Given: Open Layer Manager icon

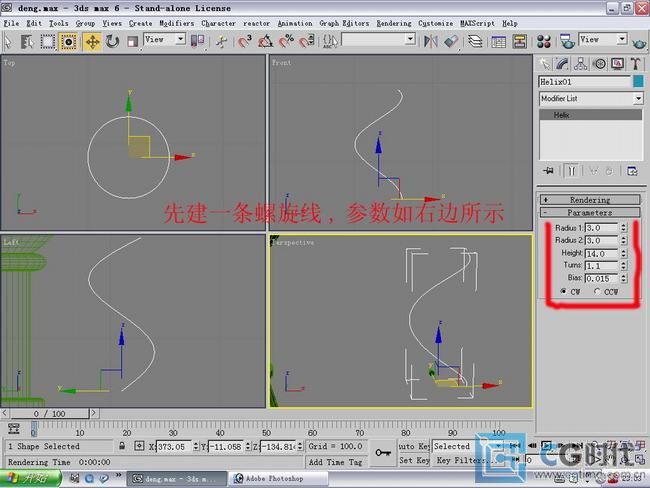Looking at the screenshot, I should click(x=475, y=41).
